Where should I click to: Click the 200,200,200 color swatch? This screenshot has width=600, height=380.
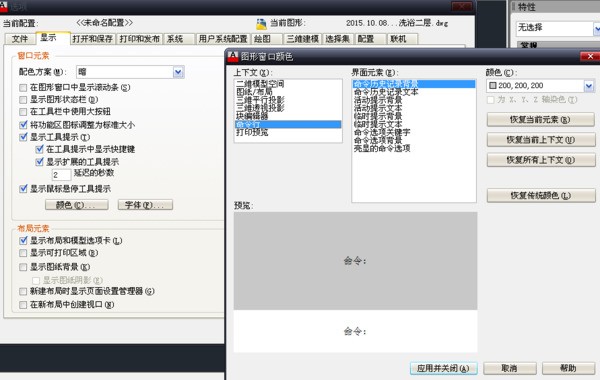(493, 86)
